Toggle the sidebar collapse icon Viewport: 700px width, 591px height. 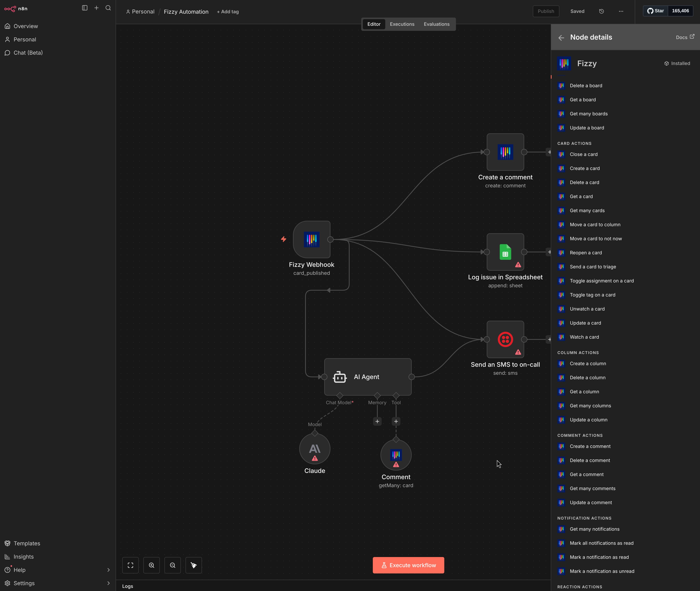[x=85, y=8]
